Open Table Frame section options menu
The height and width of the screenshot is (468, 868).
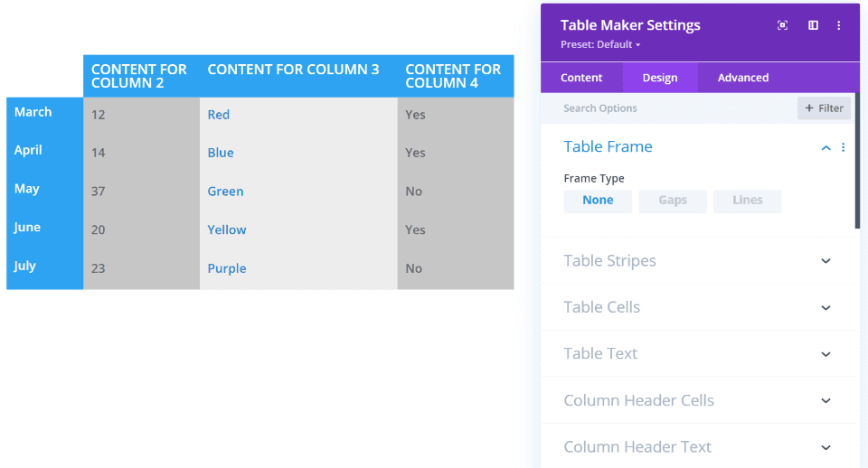tap(844, 147)
